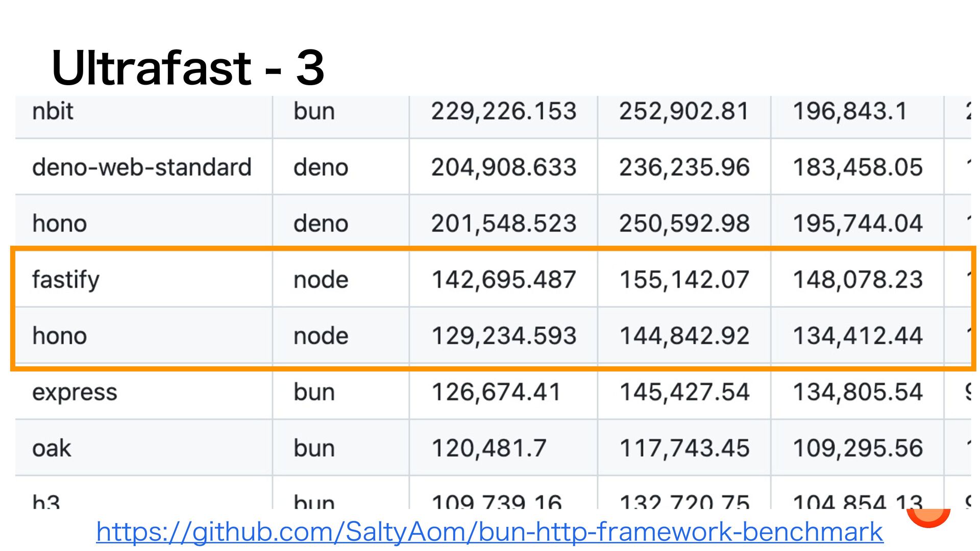Select the fastify framework name cell
The width and height of the screenshot is (980, 551).
point(66,280)
